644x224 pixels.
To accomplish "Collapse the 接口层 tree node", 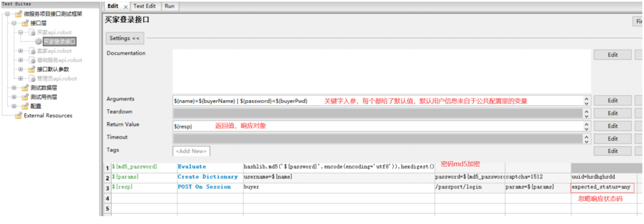I will coord(14,23).
